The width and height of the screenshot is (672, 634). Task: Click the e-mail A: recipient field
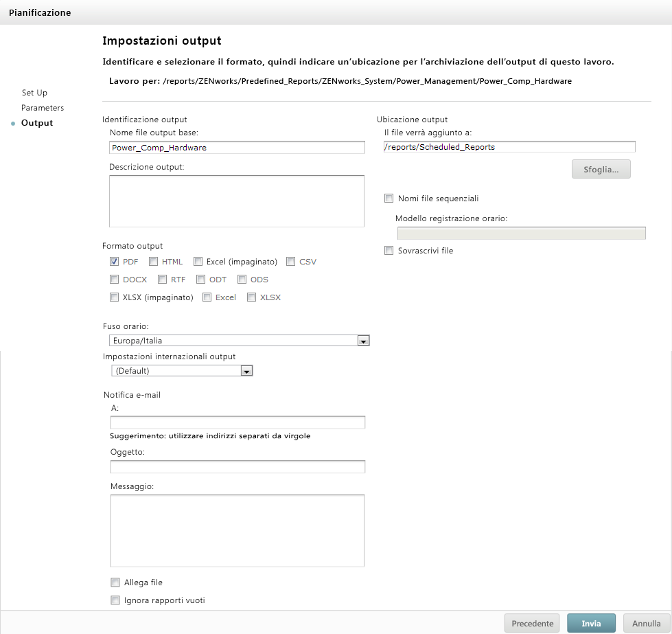coord(237,422)
